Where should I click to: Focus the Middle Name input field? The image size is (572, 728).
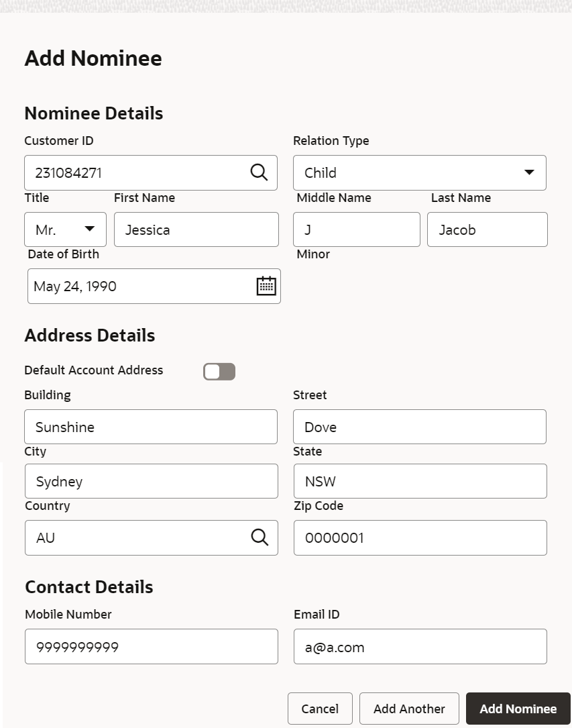click(356, 229)
